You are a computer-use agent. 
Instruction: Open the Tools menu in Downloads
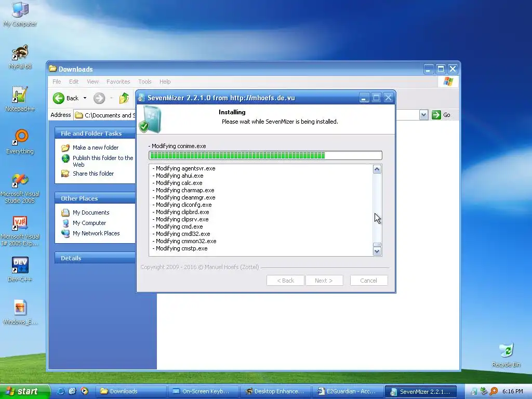point(144,82)
